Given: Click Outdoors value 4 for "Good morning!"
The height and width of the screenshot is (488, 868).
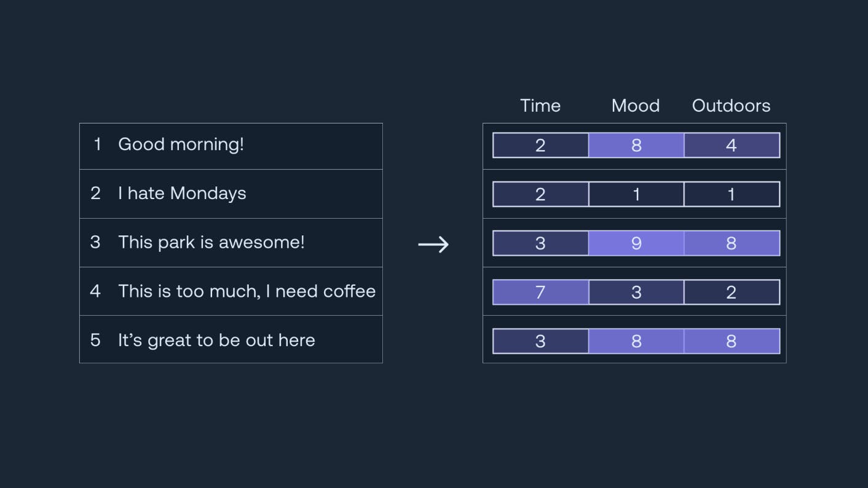Looking at the screenshot, I should (x=732, y=146).
